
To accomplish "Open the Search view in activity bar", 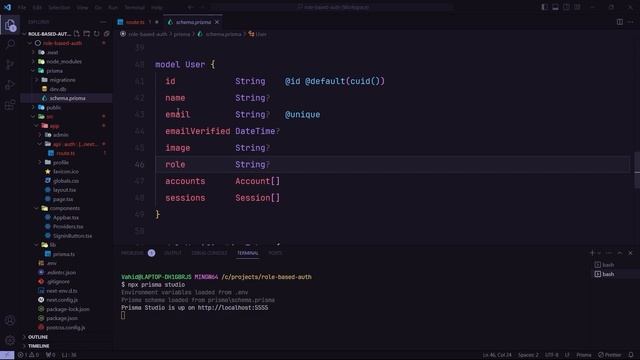I will click(x=10, y=44).
